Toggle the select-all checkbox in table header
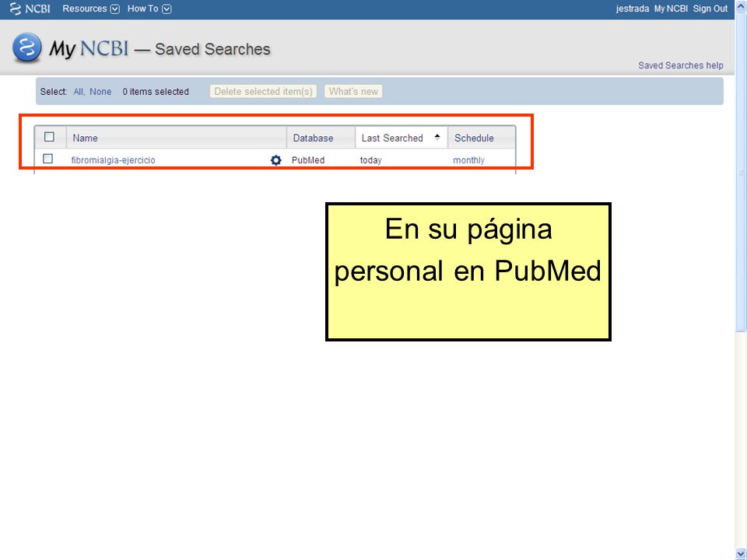This screenshot has width=747, height=560. 49,137
